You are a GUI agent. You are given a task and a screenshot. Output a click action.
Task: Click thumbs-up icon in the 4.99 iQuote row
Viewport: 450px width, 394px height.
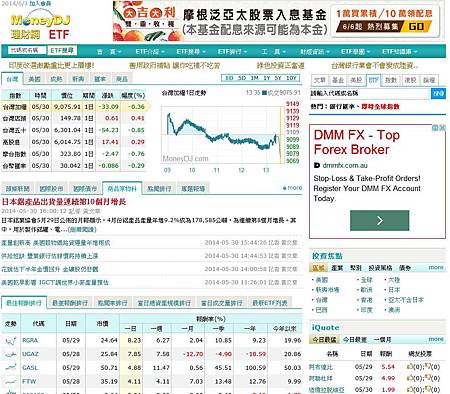[x=409, y=378]
